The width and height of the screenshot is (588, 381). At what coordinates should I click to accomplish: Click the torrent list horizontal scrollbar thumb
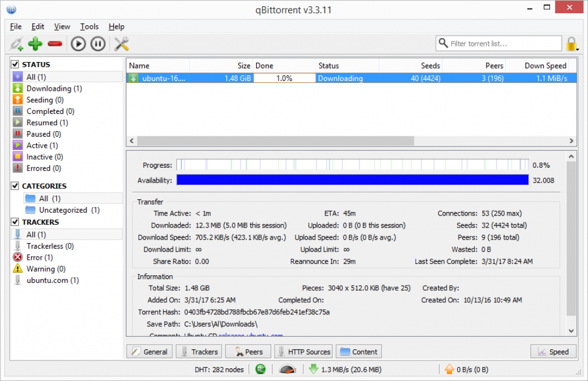pyautogui.click(x=276, y=141)
